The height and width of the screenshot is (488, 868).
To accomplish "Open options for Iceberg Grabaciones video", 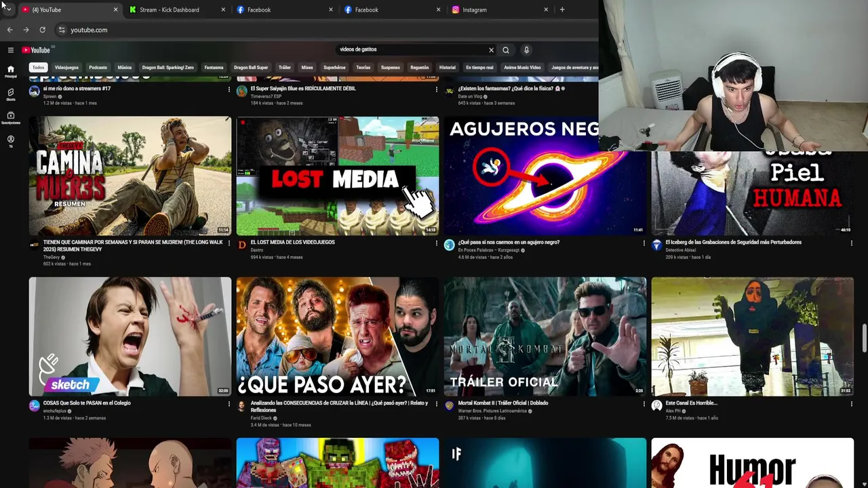I will point(851,243).
